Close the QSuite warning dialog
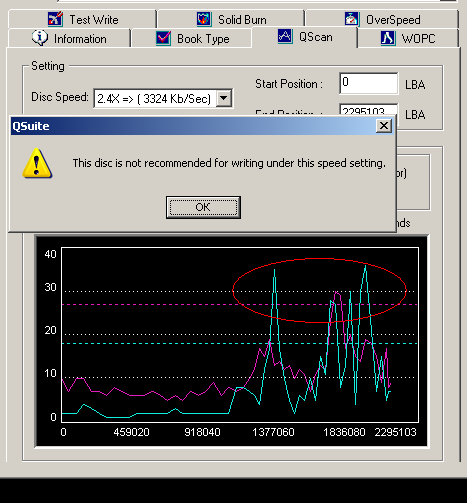The width and height of the screenshot is (467, 503). tap(384, 126)
